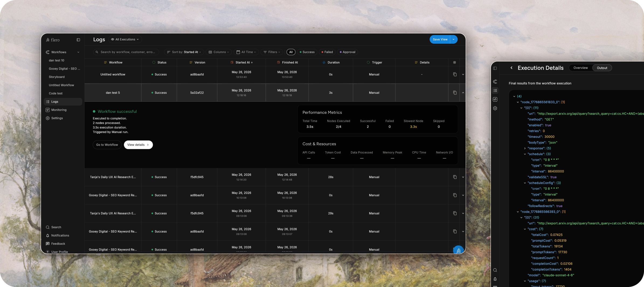The height and width of the screenshot is (287, 644).
Task: Open the All Executions view dropdown
Action: point(125,39)
